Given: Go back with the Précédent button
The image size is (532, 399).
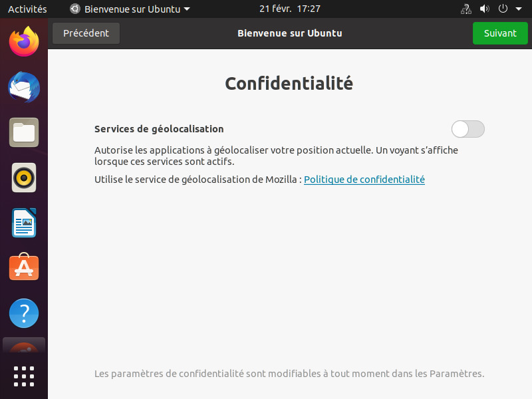Looking at the screenshot, I should [86, 33].
